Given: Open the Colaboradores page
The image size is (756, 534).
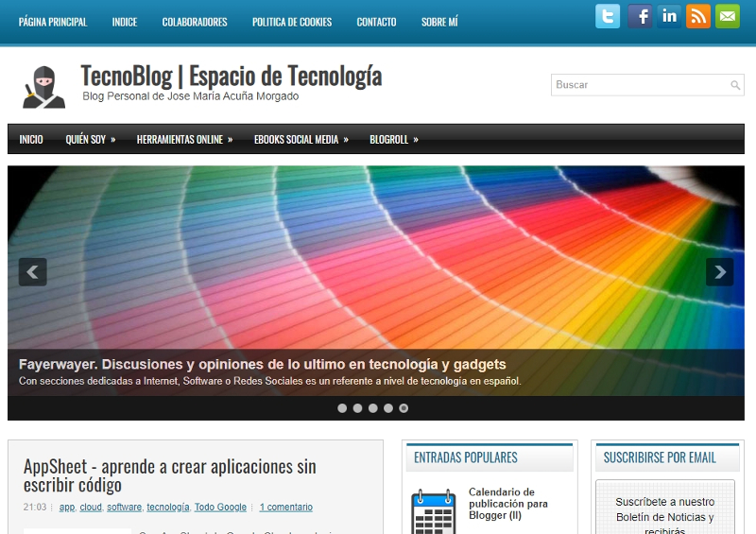Looking at the screenshot, I should point(195,22).
